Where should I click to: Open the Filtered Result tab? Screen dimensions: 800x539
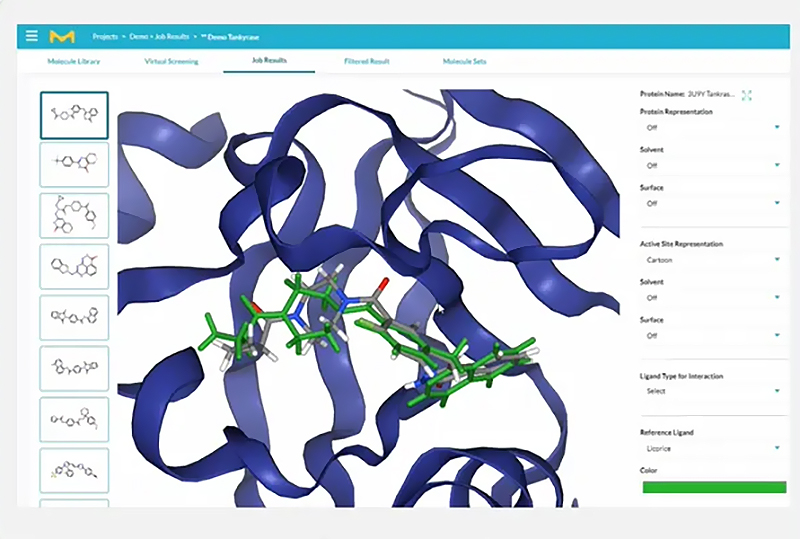(367, 61)
